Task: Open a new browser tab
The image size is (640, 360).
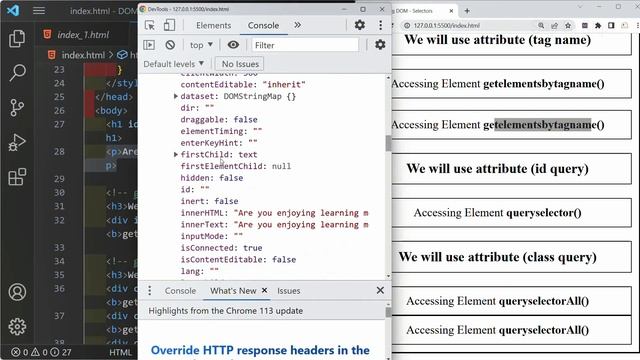Action: (467, 11)
